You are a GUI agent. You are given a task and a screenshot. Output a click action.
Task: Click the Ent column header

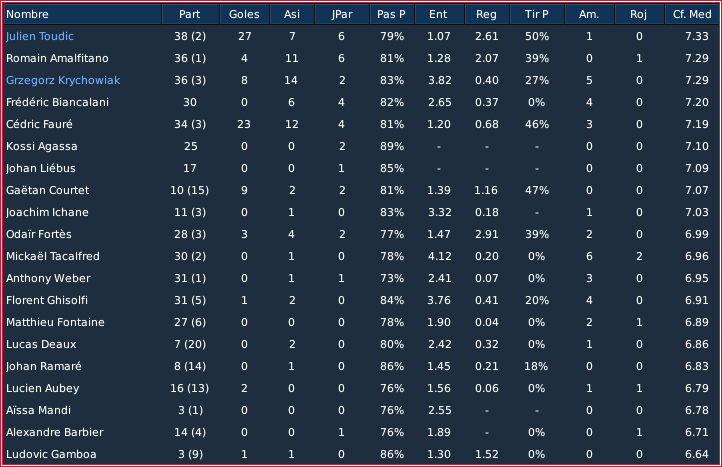(439, 14)
